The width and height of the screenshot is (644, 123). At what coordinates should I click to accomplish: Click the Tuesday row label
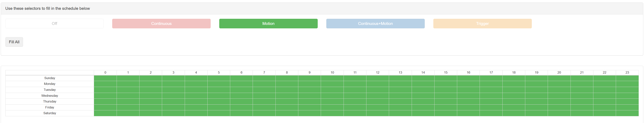[49, 90]
